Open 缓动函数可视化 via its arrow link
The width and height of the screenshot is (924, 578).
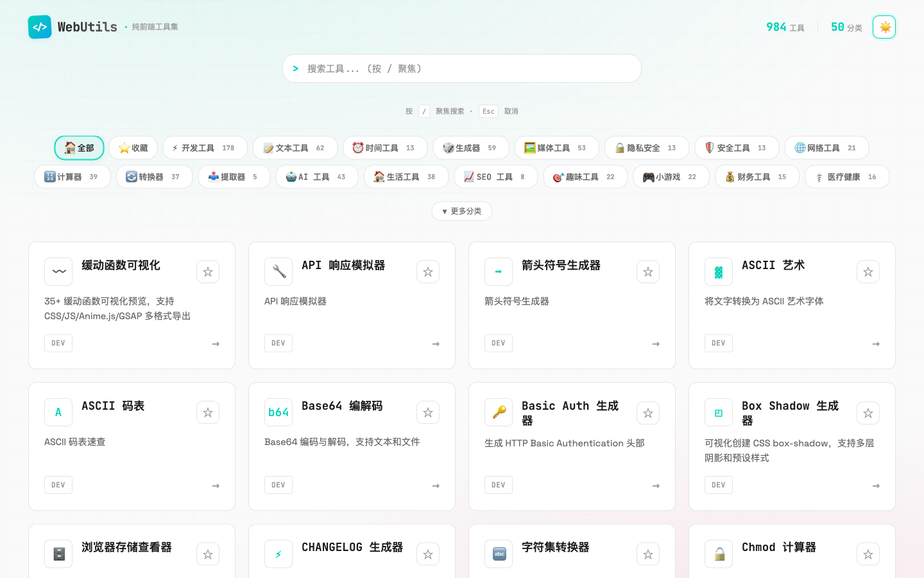[x=216, y=344]
